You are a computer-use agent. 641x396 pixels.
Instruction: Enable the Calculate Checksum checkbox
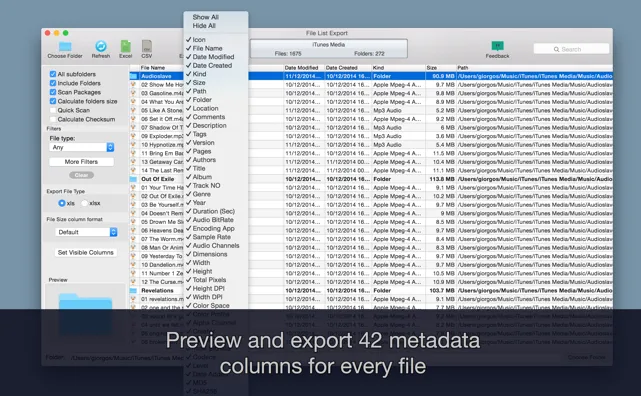tap(53, 119)
